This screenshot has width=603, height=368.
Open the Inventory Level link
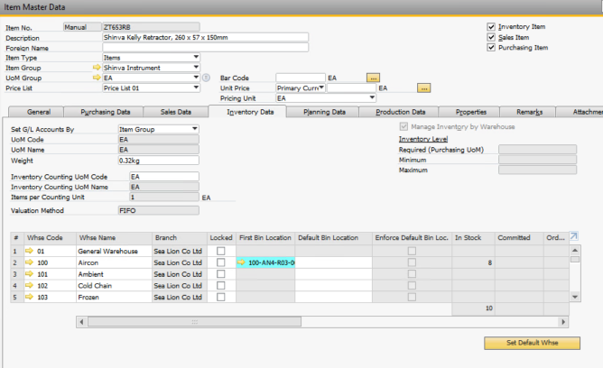pos(423,139)
